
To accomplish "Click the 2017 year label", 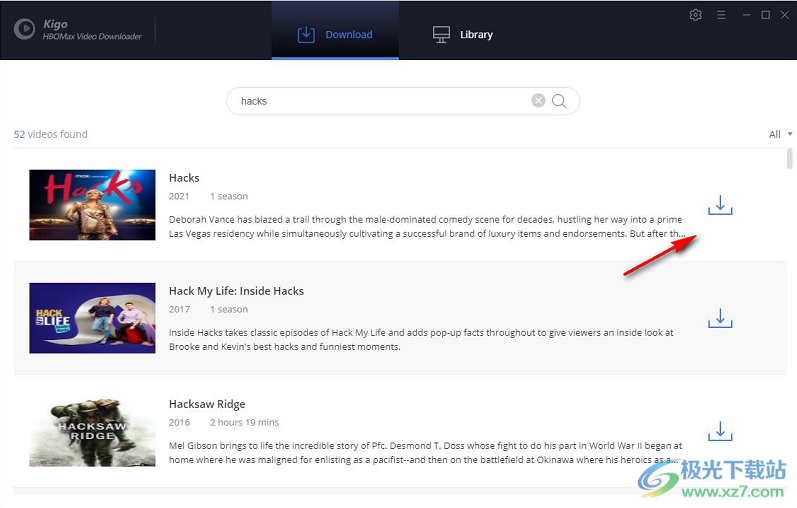I will pyautogui.click(x=179, y=309).
